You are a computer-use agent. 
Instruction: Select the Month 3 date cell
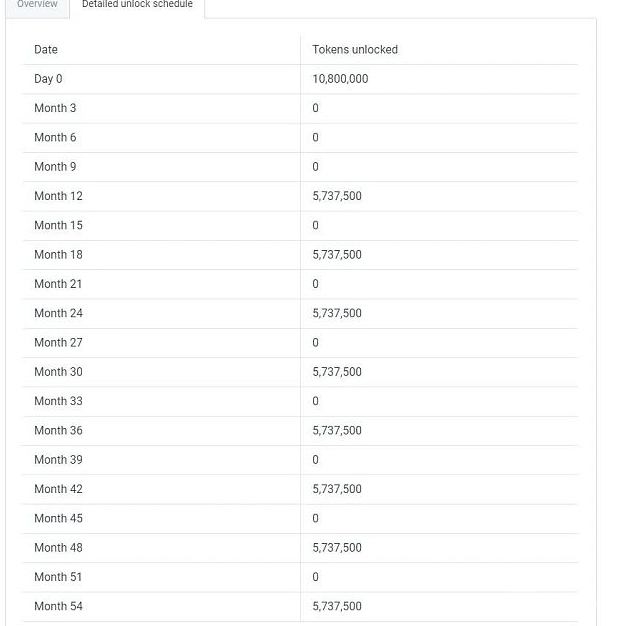[x=55, y=108]
